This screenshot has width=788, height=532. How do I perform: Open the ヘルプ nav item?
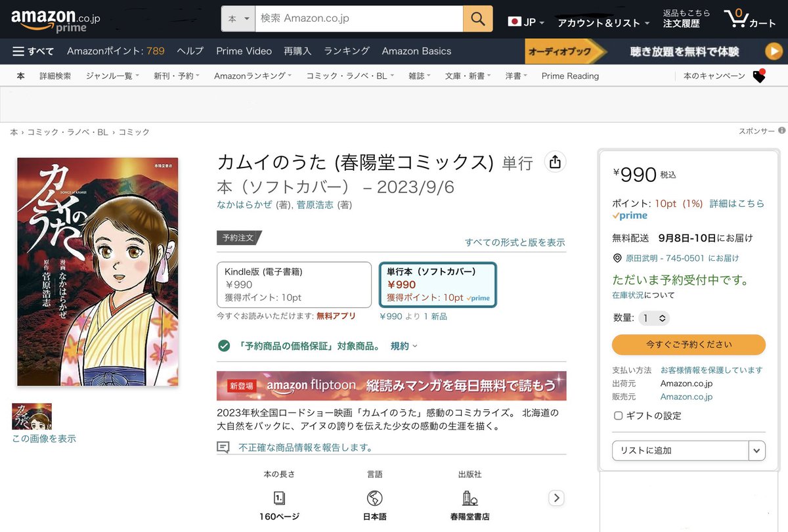pos(190,51)
